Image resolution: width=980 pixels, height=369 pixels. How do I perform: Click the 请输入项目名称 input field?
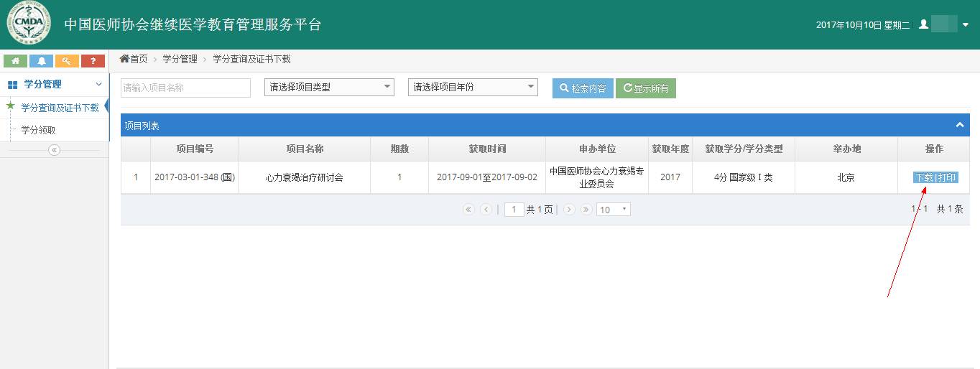(185, 88)
